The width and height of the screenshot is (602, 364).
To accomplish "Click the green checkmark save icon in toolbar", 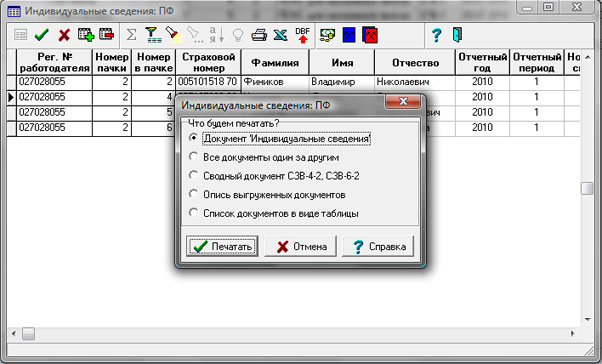I will pos(41,35).
